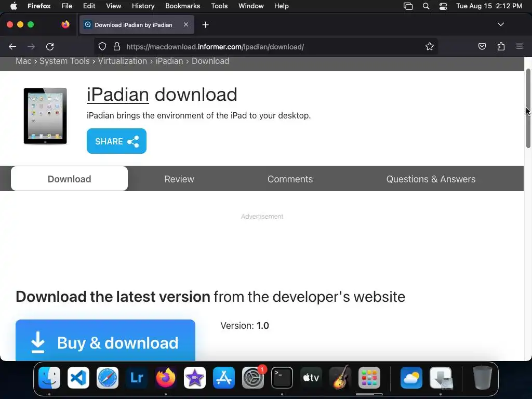The image size is (532, 399).
Task: Switch to the Review tab
Action: click(179, 179)
